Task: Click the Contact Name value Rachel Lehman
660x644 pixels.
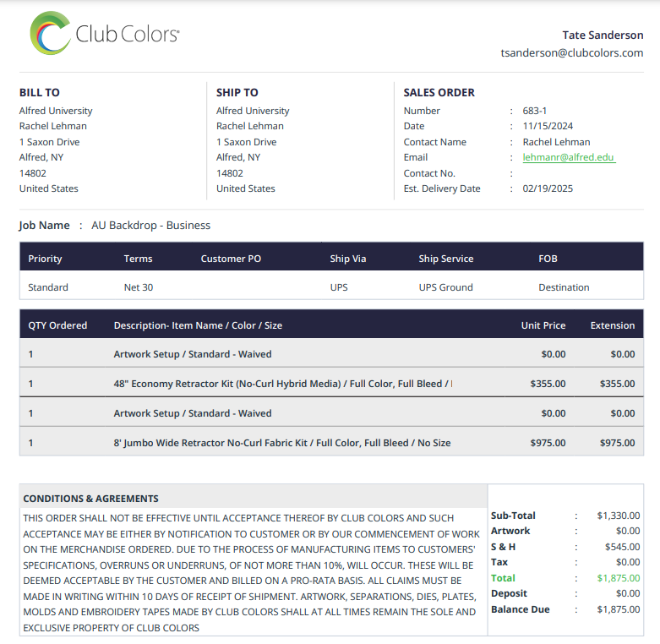Action: click(x=556, y=142)
